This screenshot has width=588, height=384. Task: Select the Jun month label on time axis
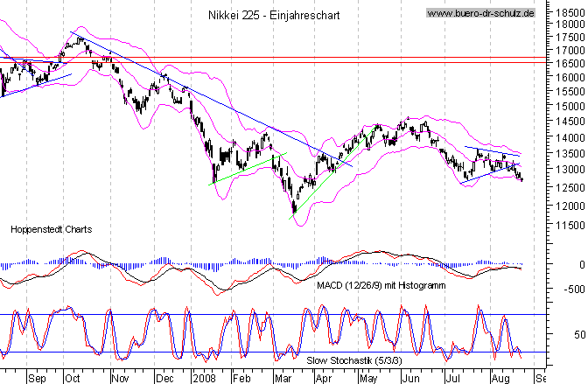[x=409, y=378]
